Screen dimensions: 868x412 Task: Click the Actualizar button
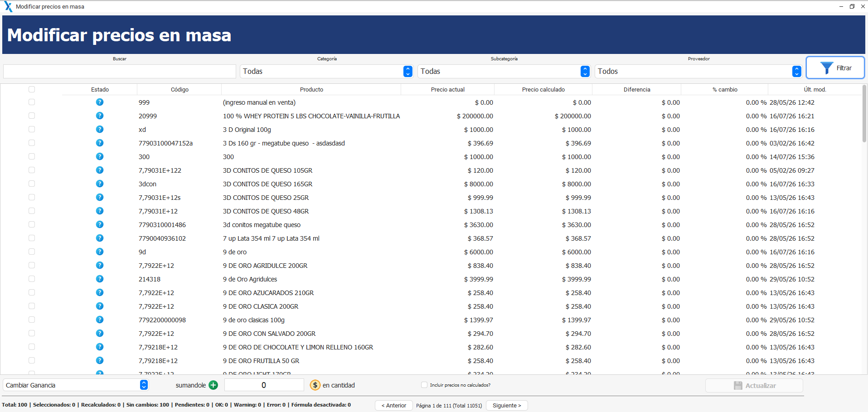(x=754, y=386)
